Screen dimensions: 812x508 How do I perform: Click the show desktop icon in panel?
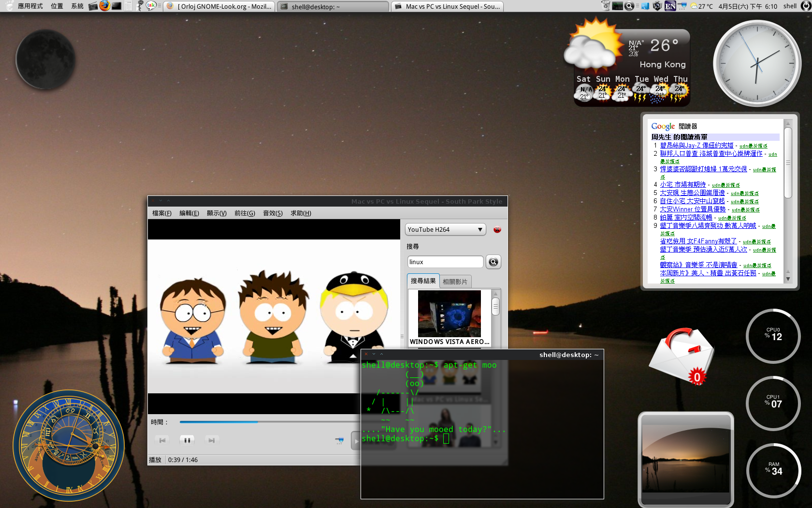point(645,6)
